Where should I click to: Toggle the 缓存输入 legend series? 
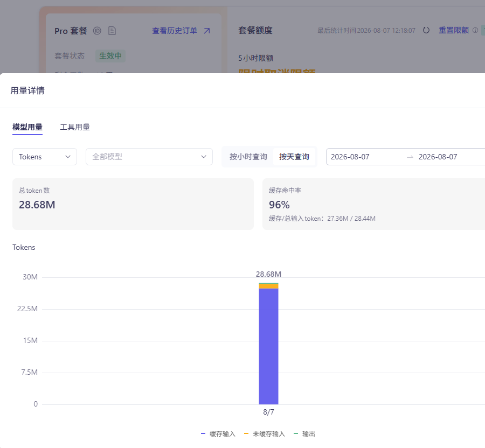(218, 434)
